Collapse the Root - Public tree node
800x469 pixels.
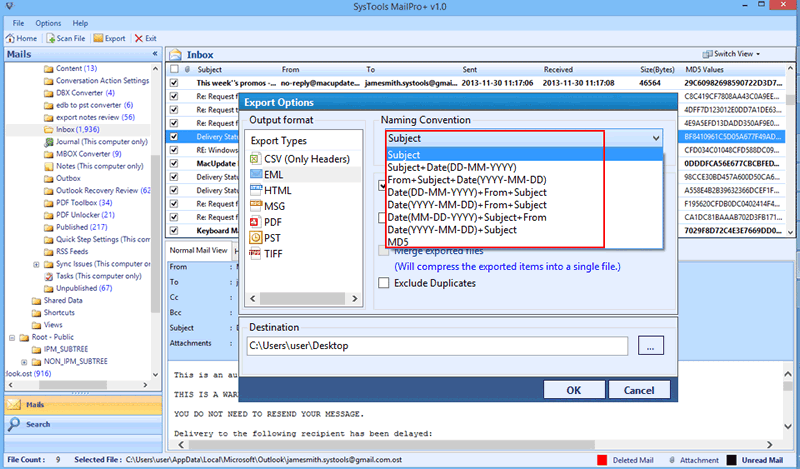[12, 337]
